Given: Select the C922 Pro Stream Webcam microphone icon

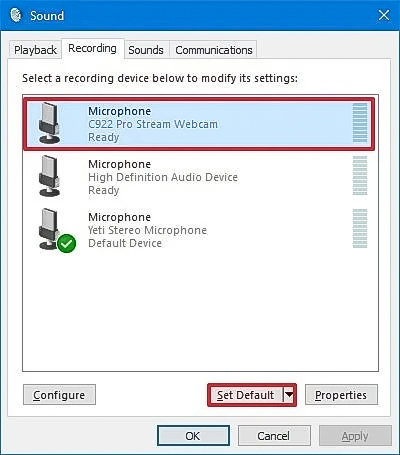Looking at the screenshot, I should 49,123.
